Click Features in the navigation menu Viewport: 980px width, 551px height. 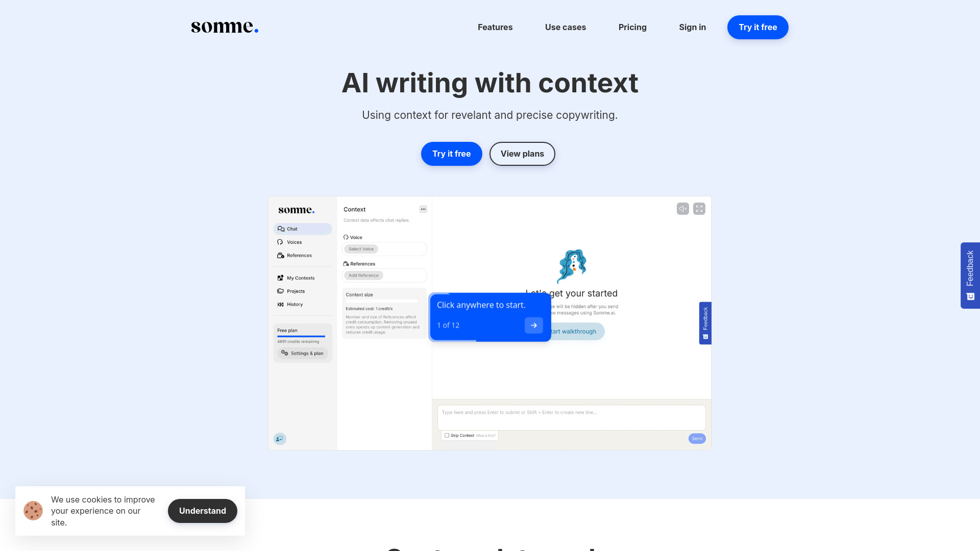(495, 27)
